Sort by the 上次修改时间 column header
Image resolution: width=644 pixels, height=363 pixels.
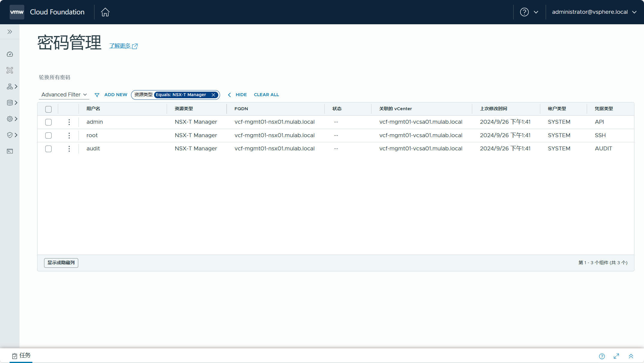tap(493, 109)
